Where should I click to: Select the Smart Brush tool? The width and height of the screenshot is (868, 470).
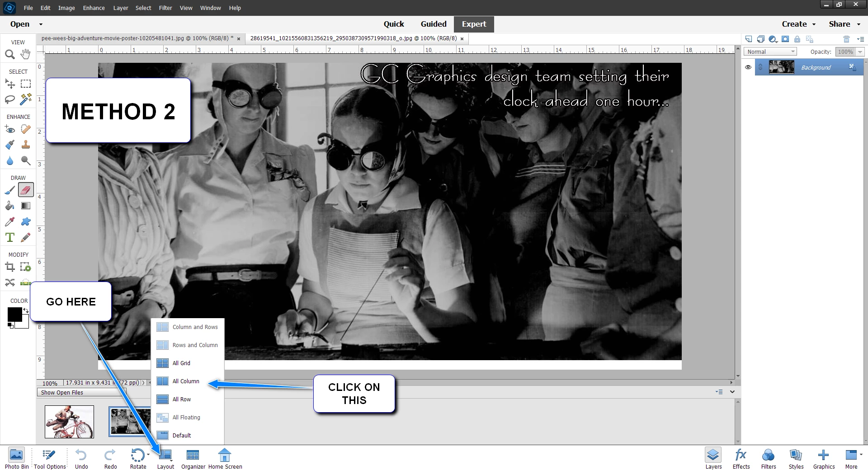tap(9, 145)
